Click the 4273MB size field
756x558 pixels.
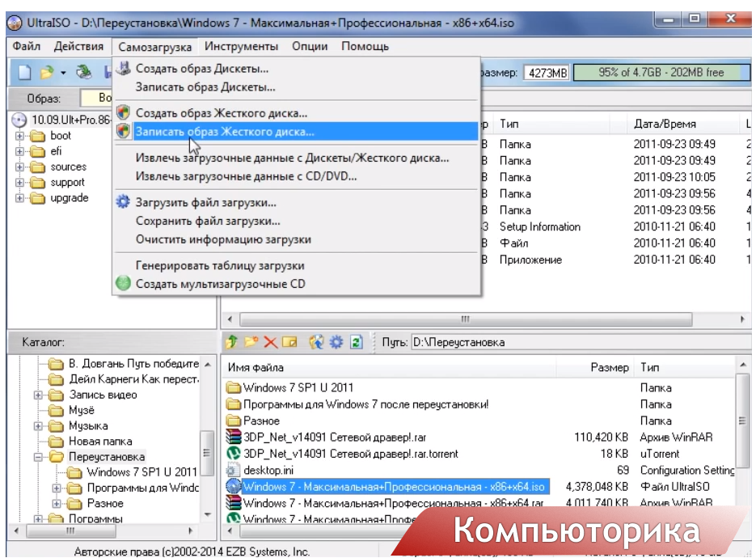(x=547, y=73)
